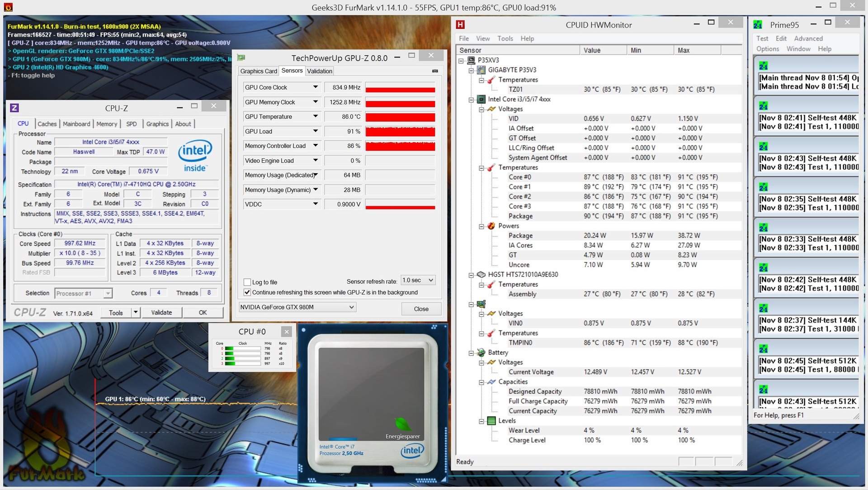
Task: Collapse the Powers group expander
Action: pyautogui.click(x=481, y=226)
